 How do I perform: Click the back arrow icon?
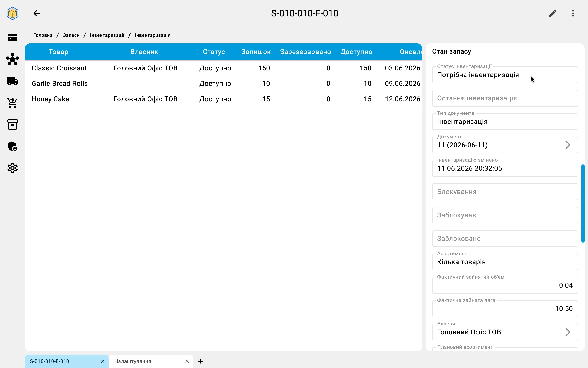[x=37, y=13]
